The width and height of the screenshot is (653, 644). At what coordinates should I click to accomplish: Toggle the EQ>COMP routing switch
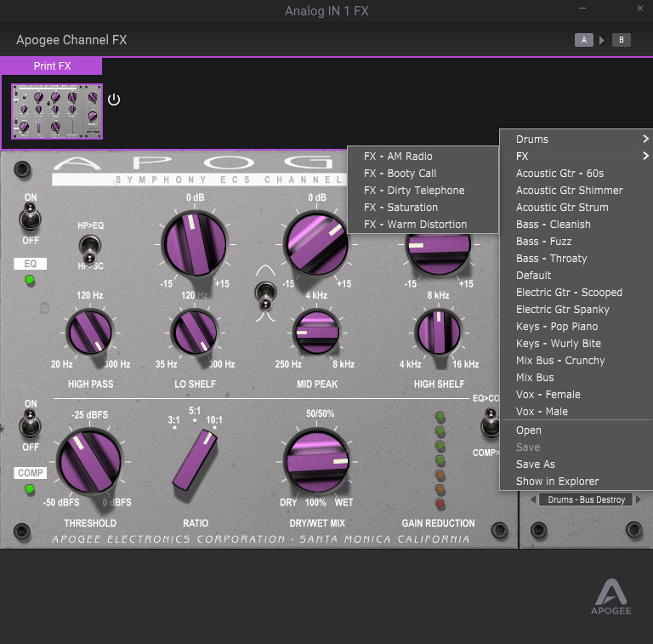click(490, 423)
